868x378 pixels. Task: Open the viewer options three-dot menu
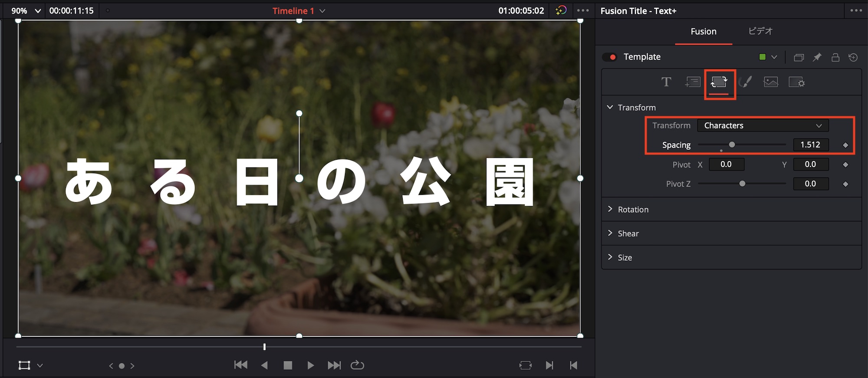pos(583,10)
